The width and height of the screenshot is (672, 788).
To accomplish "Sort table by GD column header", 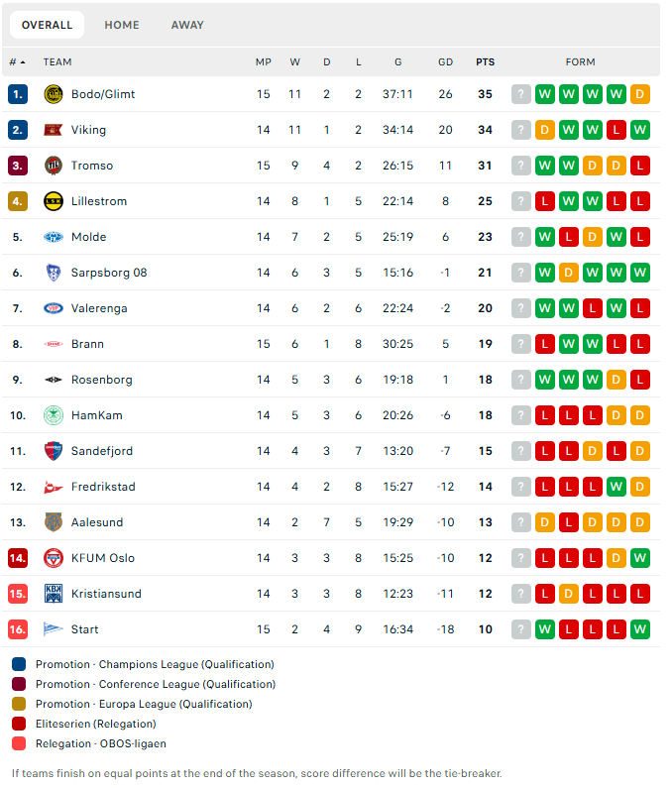I will pos(446,62).
